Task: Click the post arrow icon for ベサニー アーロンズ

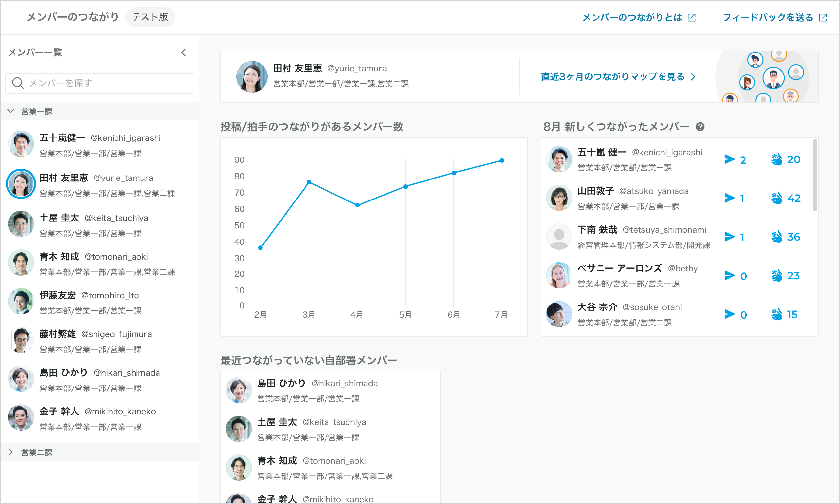Action: [729, 275]
